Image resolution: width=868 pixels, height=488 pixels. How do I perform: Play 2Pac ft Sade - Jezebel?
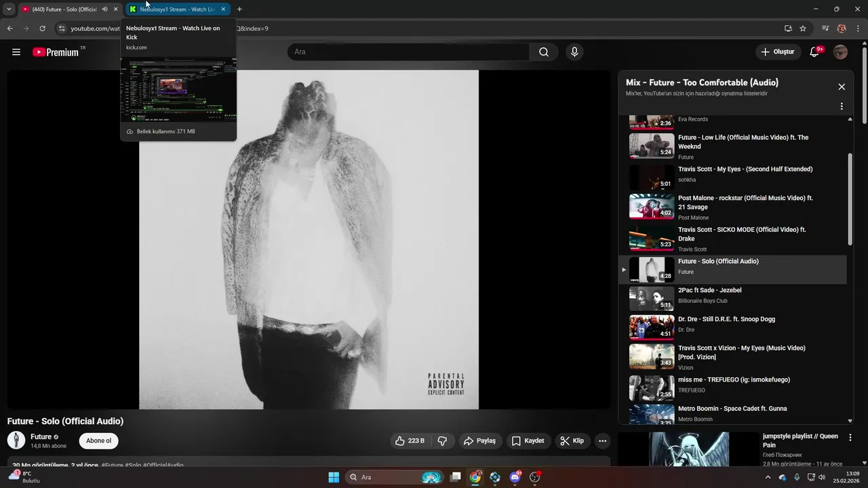(x=732, y=298)
